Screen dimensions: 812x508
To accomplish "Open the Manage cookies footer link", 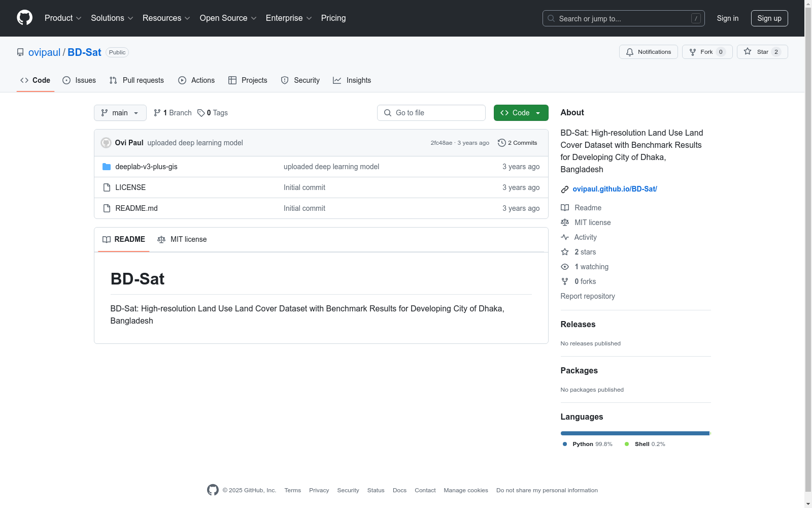I will point(466,490).
